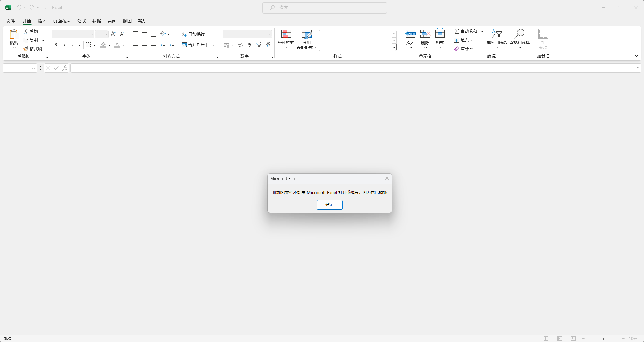Open Find & Select (查找和选择)
644x342 pixels.
coord(520,39)
